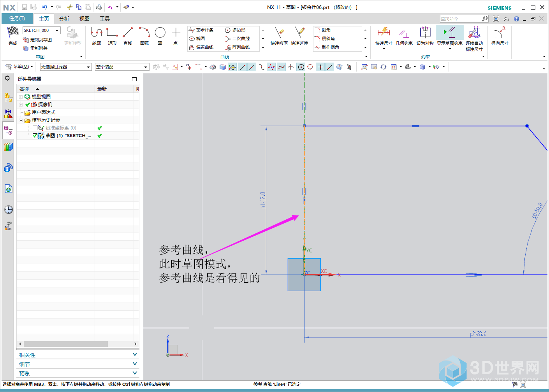Open the 无选择过滤器 selection filter dropdown
Image resolution: width=549 pixels, height=392 pixels.
(x=88, y=67)
